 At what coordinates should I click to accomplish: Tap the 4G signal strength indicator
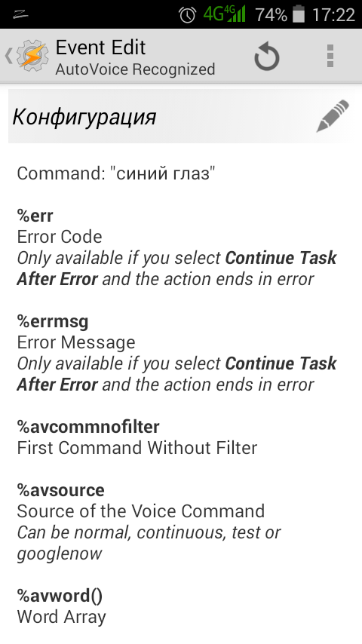tap(224, 14)
